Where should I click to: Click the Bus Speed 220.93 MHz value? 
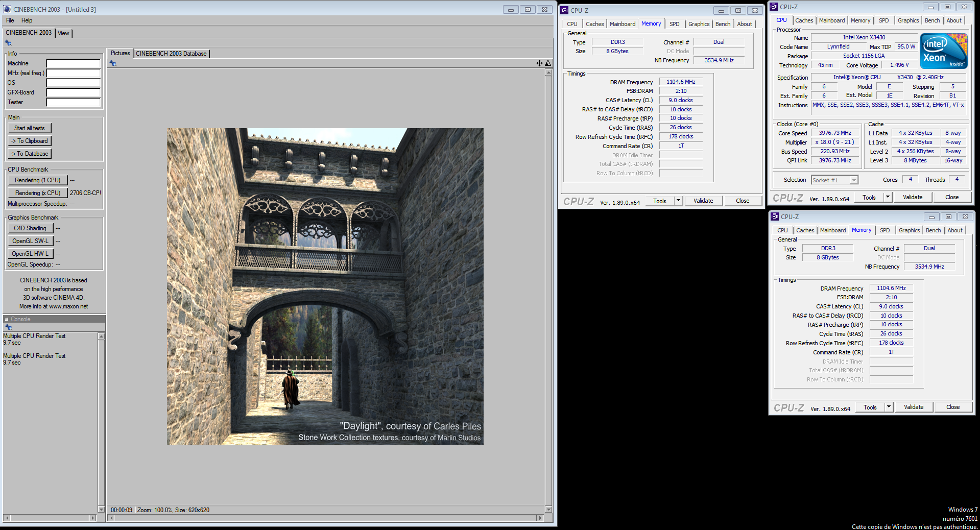(835, 151)
